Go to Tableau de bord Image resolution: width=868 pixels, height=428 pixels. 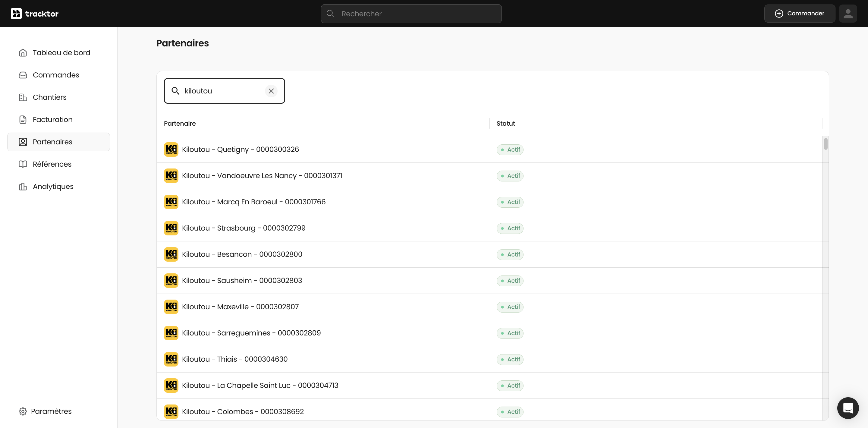[59, 52]
